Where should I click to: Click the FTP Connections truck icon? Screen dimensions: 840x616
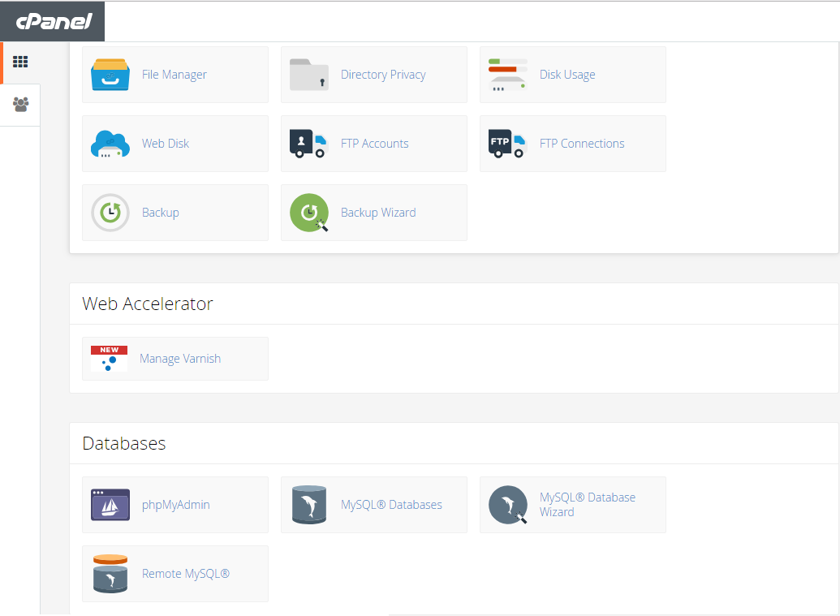click(x=507, y=143)
